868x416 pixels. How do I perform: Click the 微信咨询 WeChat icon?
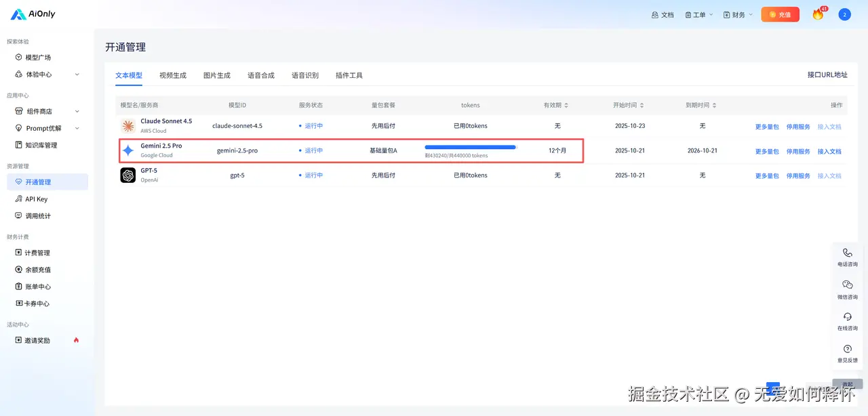click(848, 285)
